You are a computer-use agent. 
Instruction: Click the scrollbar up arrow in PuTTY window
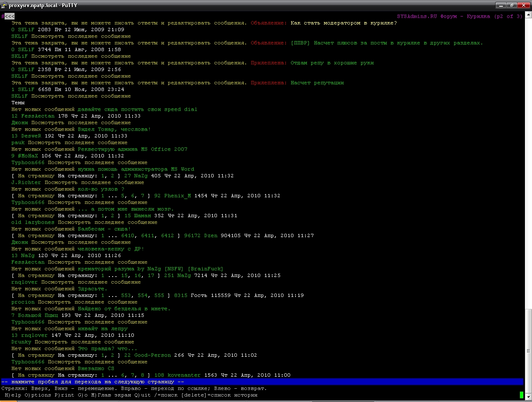[528, 15]
